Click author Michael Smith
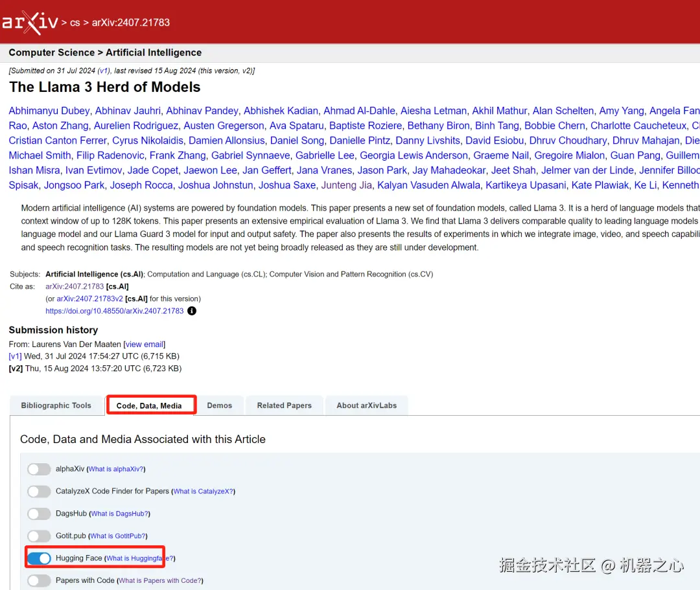700x590 pixels. coord(40,155)
